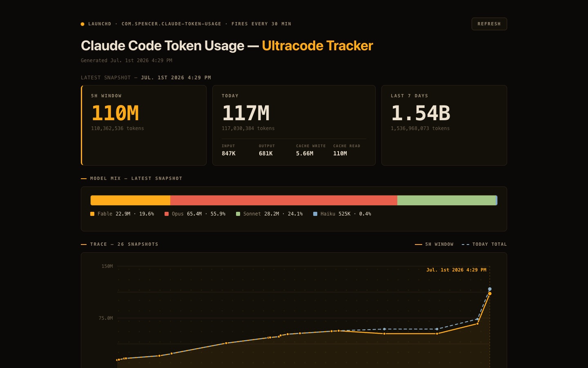This screenshot has height=368, width=588.
Task: Toggle the TODAY TOTAL chart legend entry
Action: (484, 244)
